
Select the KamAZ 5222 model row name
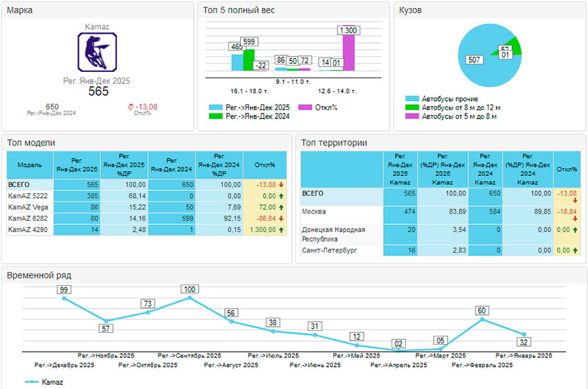point(28,196)
